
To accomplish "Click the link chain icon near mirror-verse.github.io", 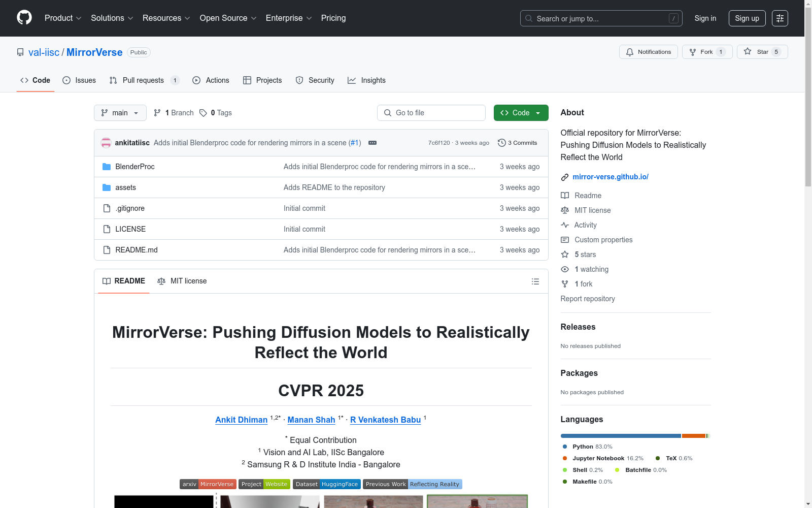I will [x=565, y=177].
